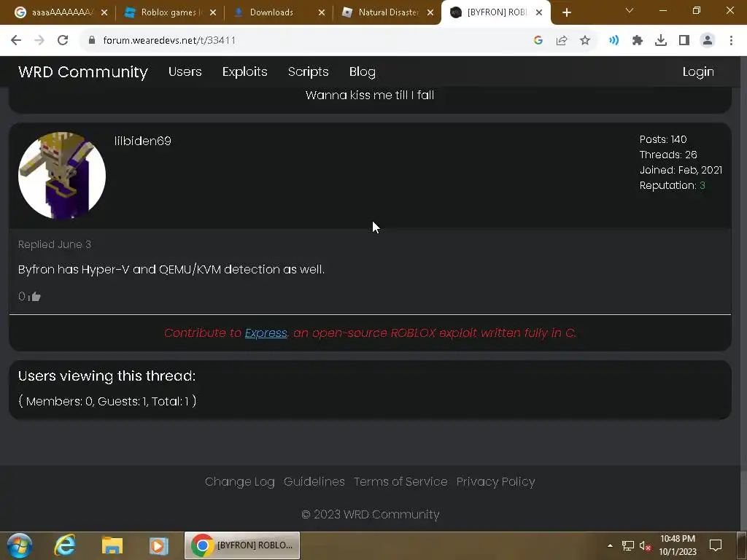Click the 'Wanna kiss me till I fall' line

tap(370, 96)
